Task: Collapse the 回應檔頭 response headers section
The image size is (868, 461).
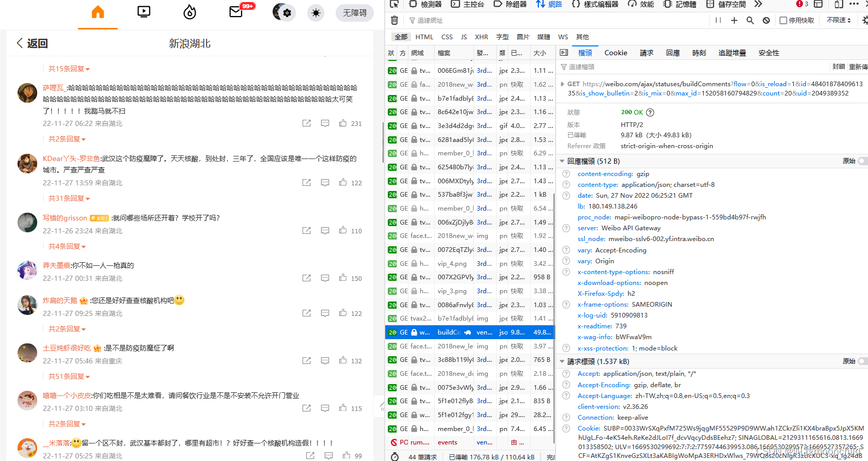Action: pos(562,161)
